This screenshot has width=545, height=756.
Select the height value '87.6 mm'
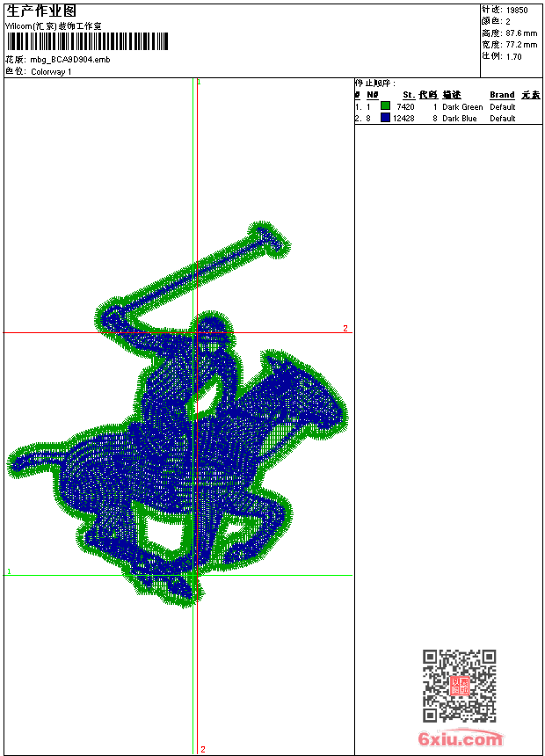pyautogui.click(x=521, y=33)
